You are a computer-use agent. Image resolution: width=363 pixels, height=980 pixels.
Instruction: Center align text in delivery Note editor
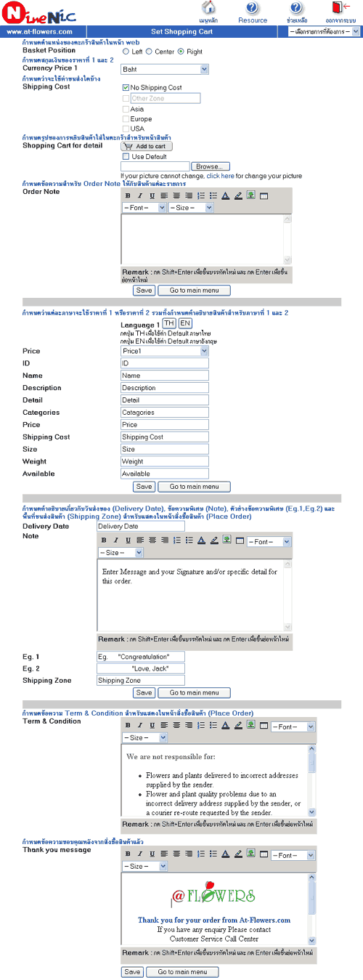pyautogui.click(x=152, y=540)
